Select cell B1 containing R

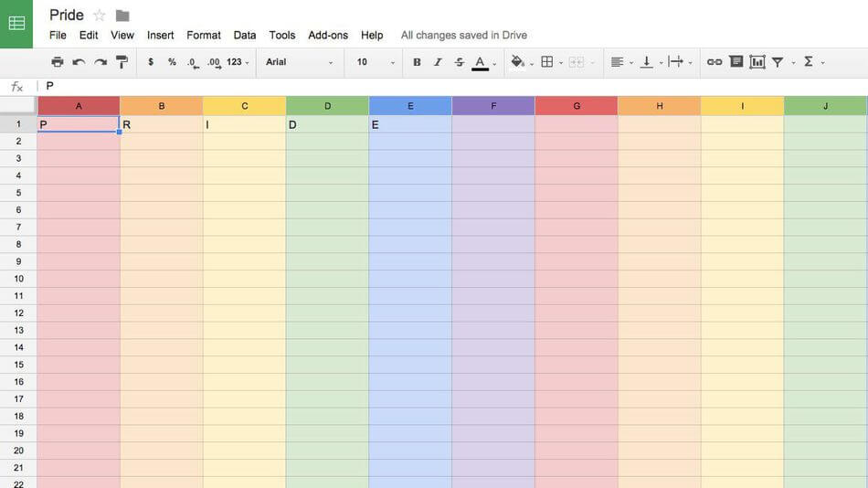pyautogui.click(x=162, y=124)
